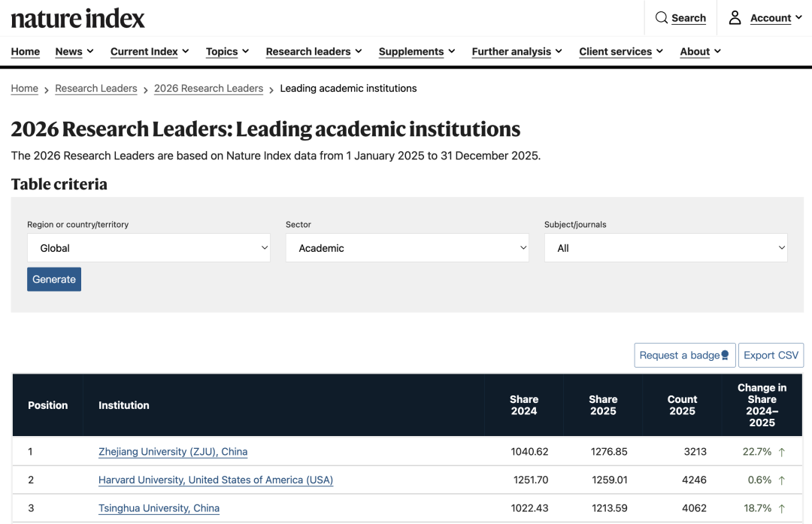Open the Region or country/territory dropdown
This screenshot has height=524, width=812.
pyautogui.click(x=149, y=247)
